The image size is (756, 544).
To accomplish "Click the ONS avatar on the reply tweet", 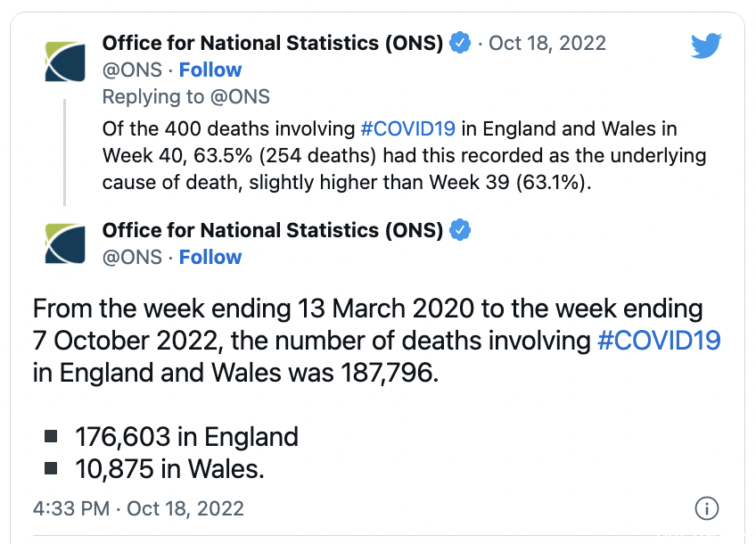I will [65, 62].
